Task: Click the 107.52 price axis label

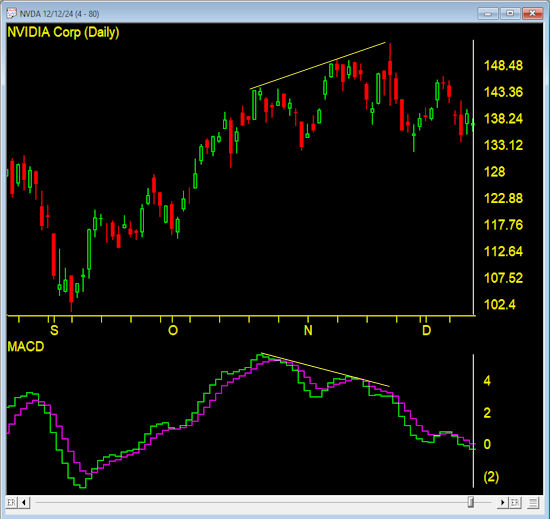Action: pos(503,278)
